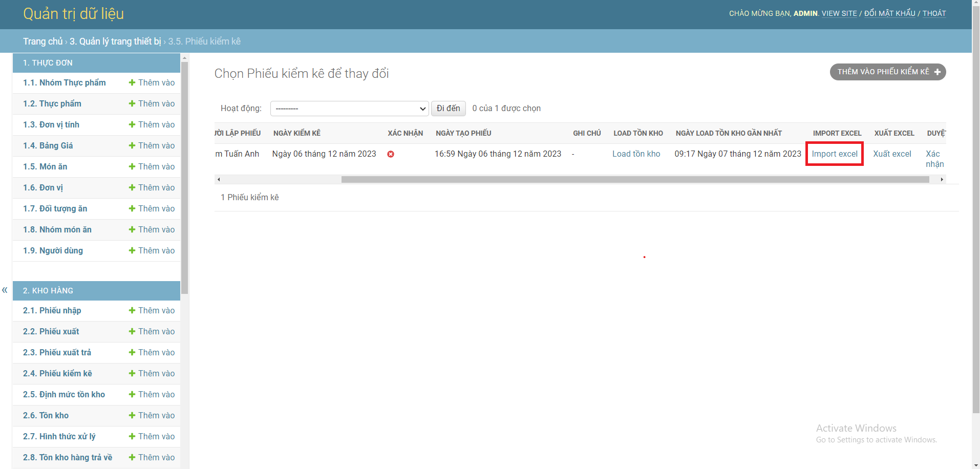Open the Import excel link

click(834, 154)
